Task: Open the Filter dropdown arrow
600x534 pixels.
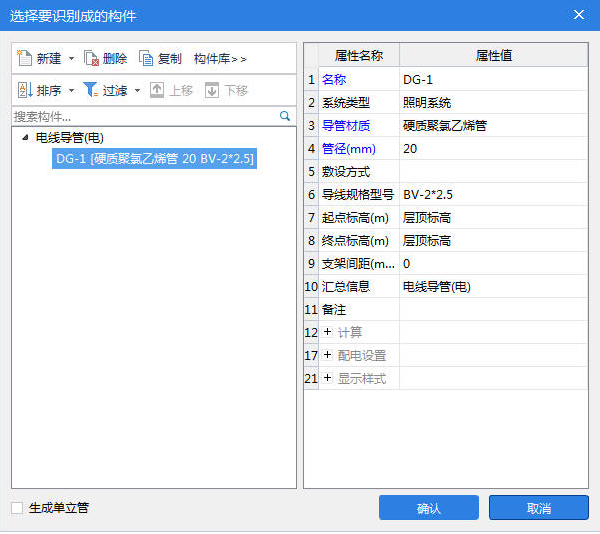Action: 137,90
